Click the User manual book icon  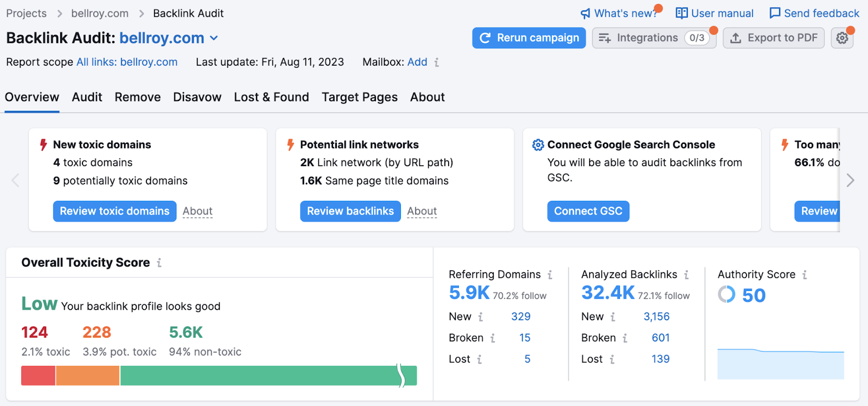point(681,13)
